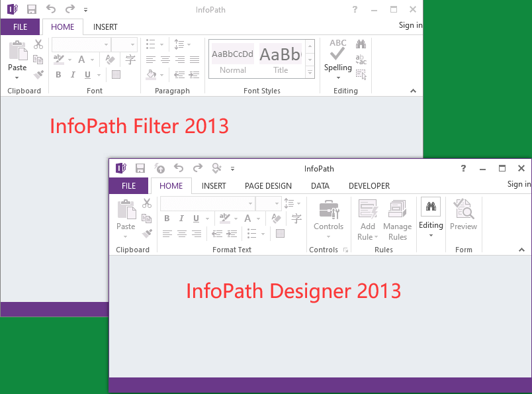
Task: Click Redo in the Filter window title bar
Action: [70, 9]
